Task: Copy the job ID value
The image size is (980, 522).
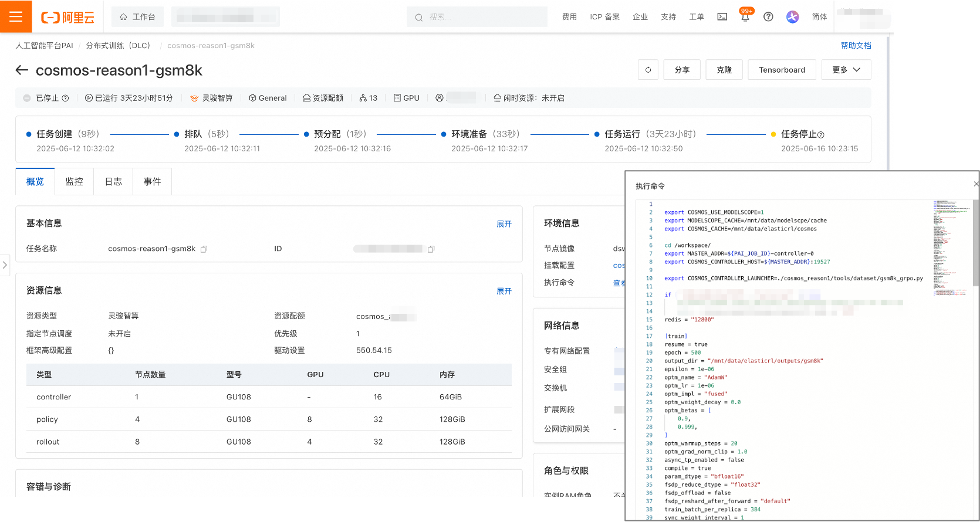Action: 431,249
